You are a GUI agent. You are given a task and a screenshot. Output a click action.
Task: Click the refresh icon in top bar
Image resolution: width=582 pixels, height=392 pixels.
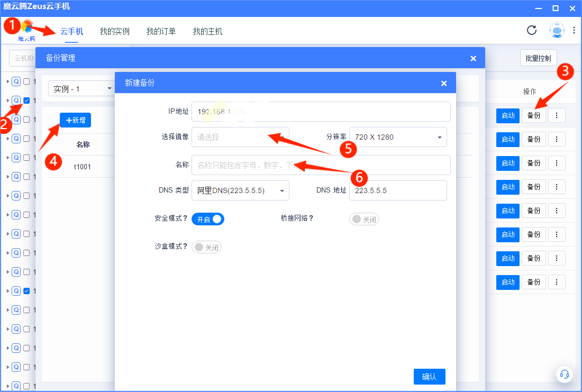[x=532, y=30]
